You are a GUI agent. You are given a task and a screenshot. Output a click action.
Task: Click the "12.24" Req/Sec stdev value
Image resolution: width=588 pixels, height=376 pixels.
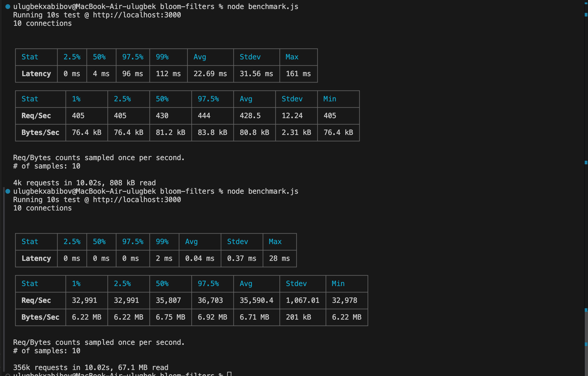tap(292, 116)
